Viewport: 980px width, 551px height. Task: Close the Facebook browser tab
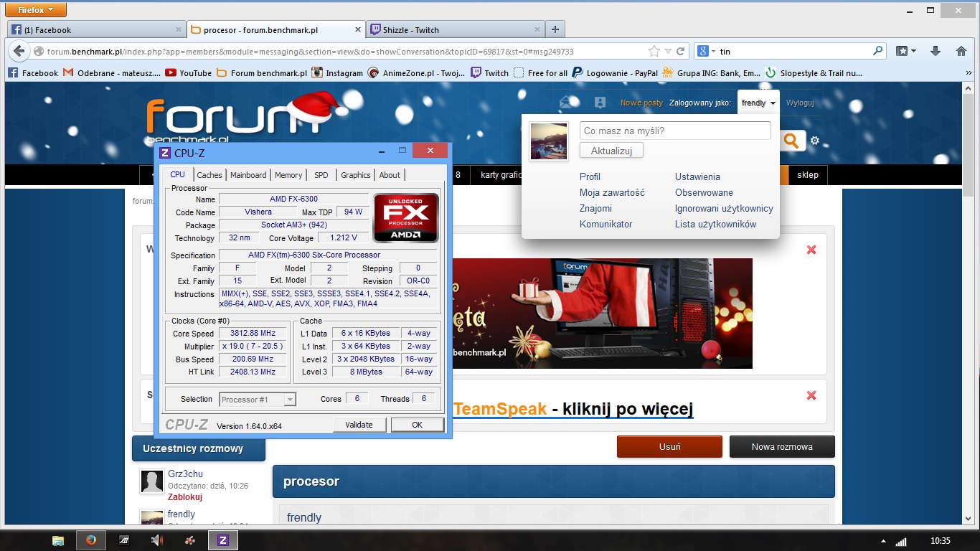[x=179, y=29]
